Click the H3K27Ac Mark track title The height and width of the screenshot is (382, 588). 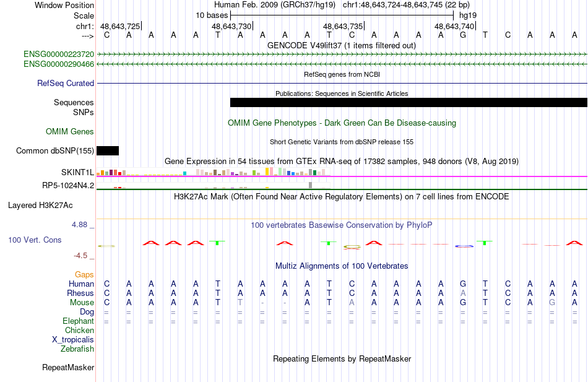pos(342,197)
